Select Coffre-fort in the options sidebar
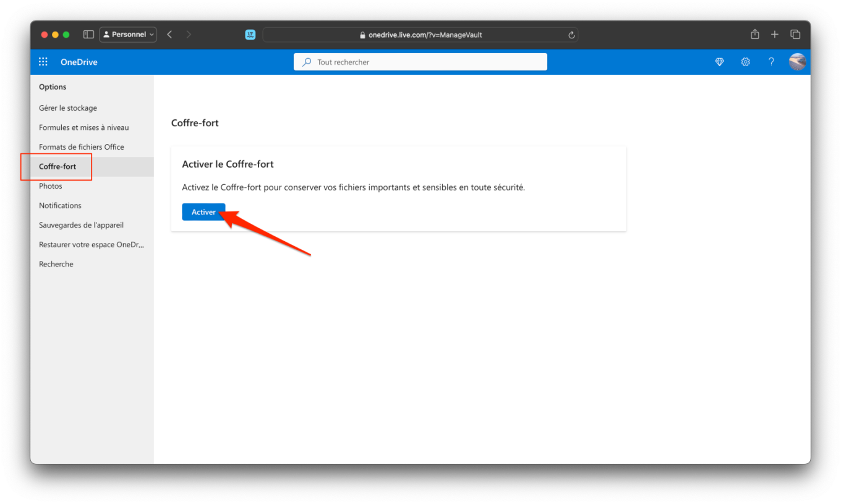Screen dimensions: 841x504 click(x=92, y=167)
